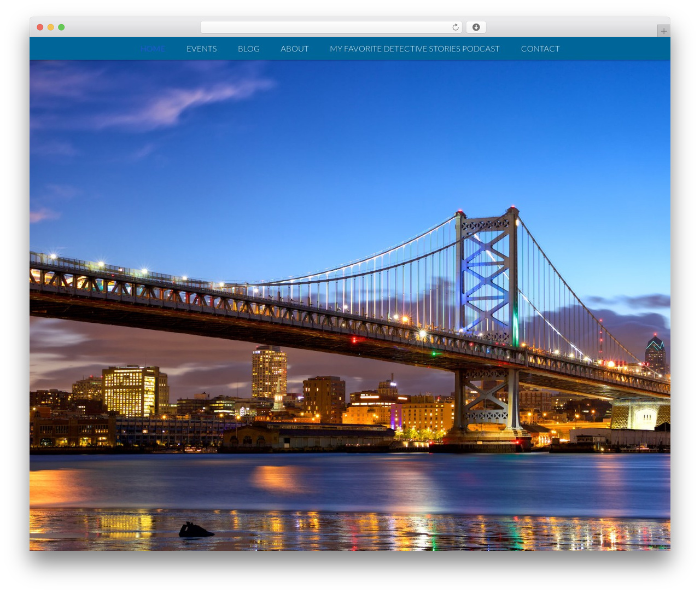Open the BLOG menu item

(249, 49)
